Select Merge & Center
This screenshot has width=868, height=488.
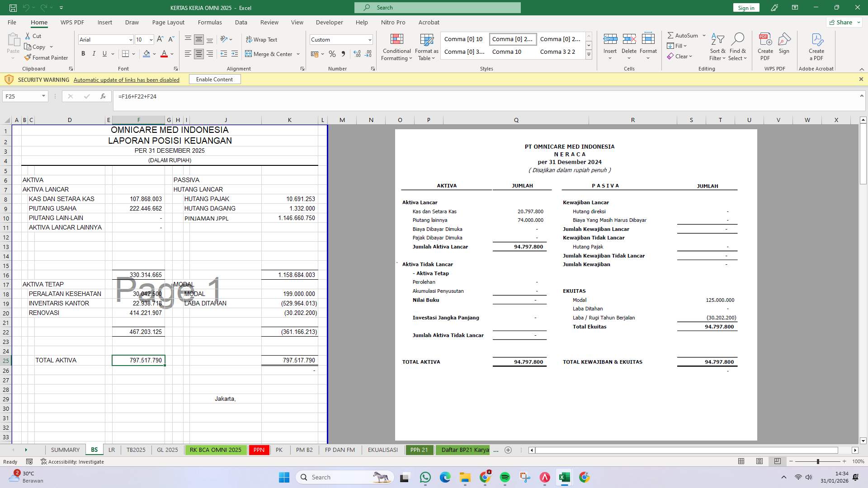[x=269, y=54]
